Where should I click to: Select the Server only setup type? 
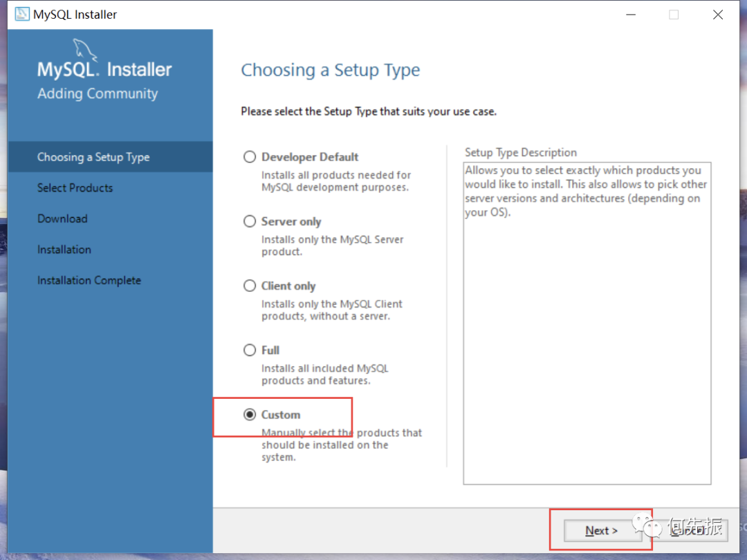(x=250, y=221)
